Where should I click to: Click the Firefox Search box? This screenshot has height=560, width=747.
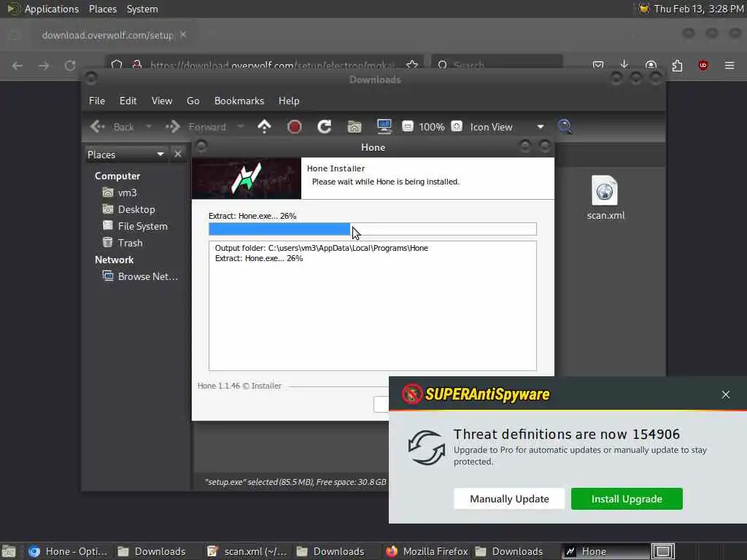[x=497, y=65]
